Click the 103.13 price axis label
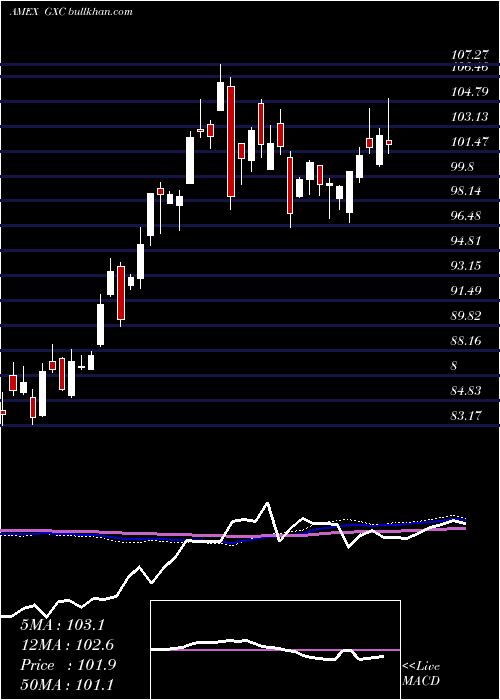 pos(469,117)
